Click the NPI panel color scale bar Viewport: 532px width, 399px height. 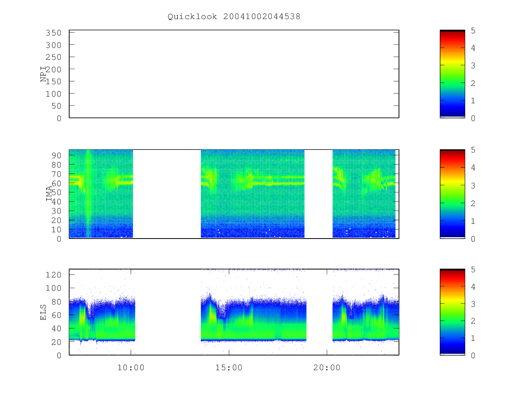point(452,74)
